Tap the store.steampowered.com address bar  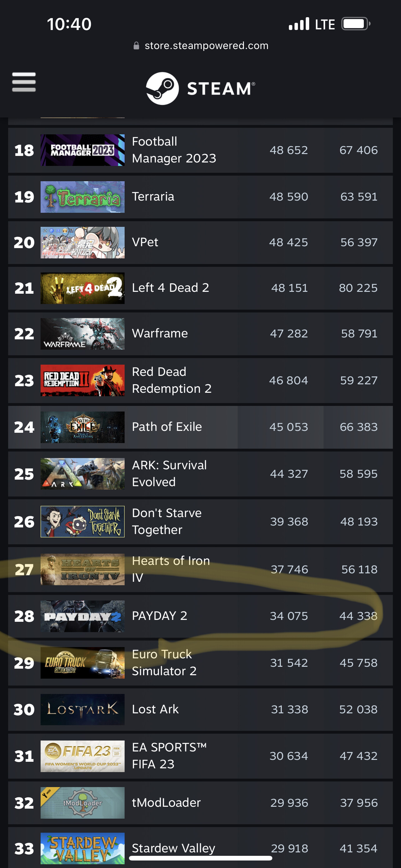[x=201, y=46]
